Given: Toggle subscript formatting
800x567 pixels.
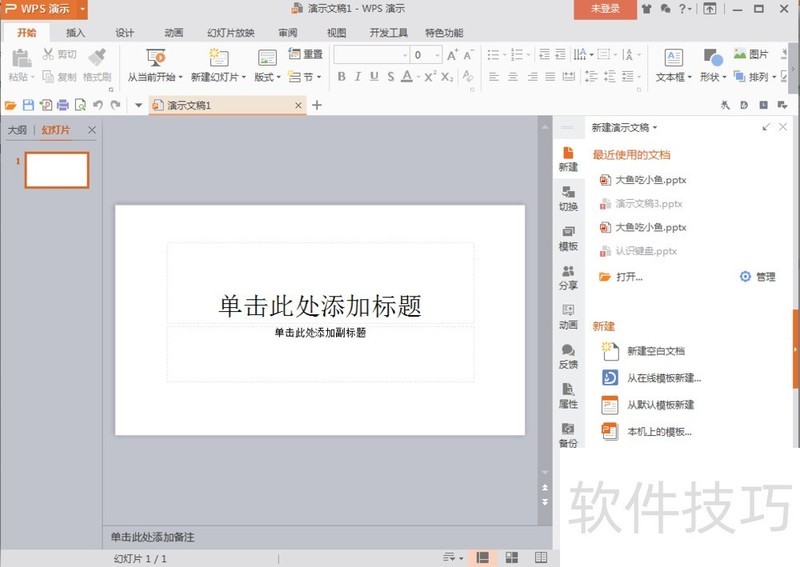Looking at the screenshot, I should click(447, 77).
